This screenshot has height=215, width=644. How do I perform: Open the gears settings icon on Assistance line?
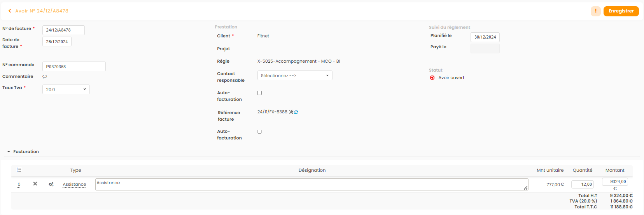(x=51, y=184)
